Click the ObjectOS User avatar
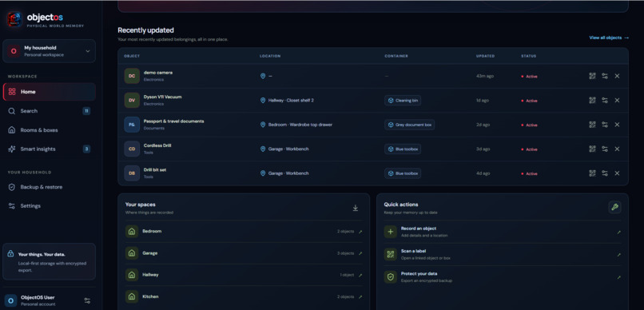 click(x=10, y=300)
